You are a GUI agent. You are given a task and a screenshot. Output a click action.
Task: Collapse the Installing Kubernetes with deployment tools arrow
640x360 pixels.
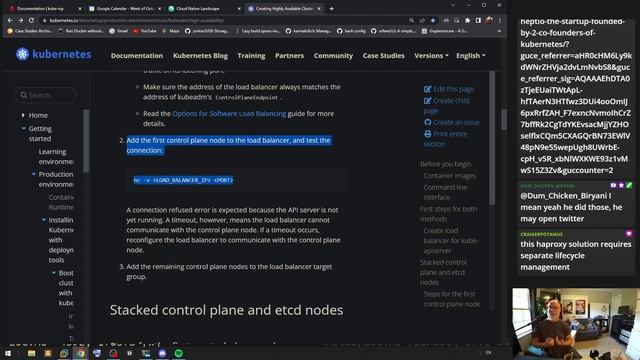pyautogui.click(x=44, y=220)
